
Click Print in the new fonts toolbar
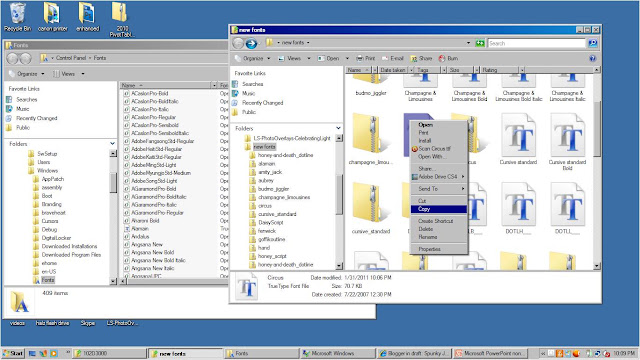tap(366, 58)
